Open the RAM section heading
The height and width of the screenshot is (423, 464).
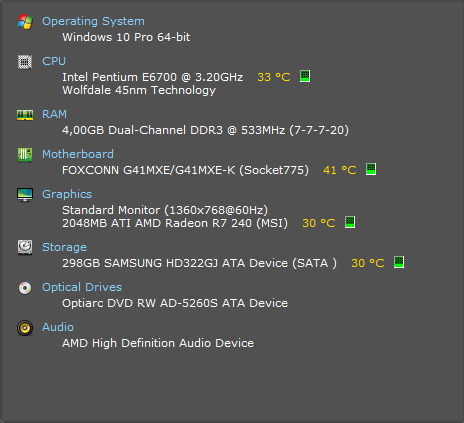coord(54,114)
